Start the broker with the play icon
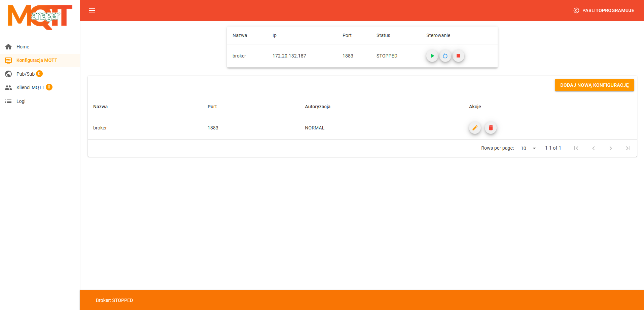 pos(432,56)
